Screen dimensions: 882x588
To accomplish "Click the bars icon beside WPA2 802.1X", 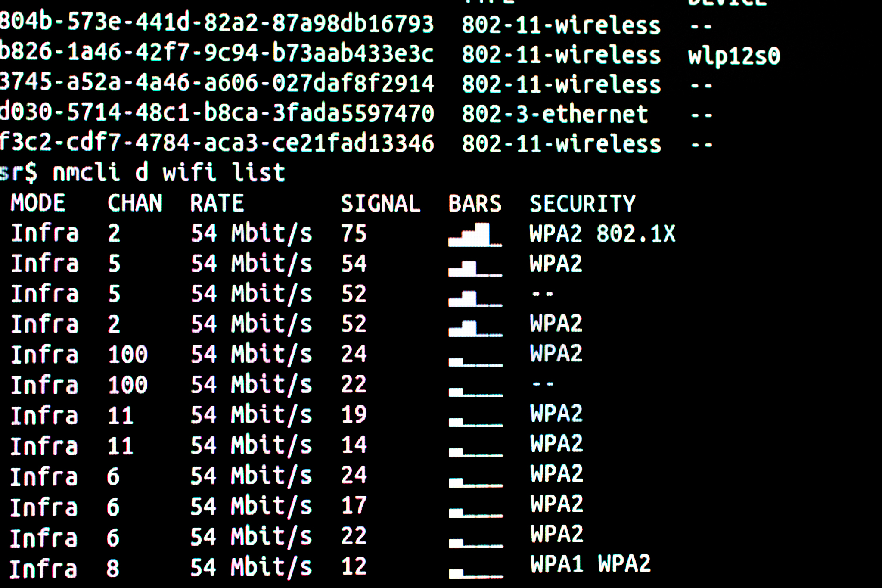I will click(x=475, y=235).
